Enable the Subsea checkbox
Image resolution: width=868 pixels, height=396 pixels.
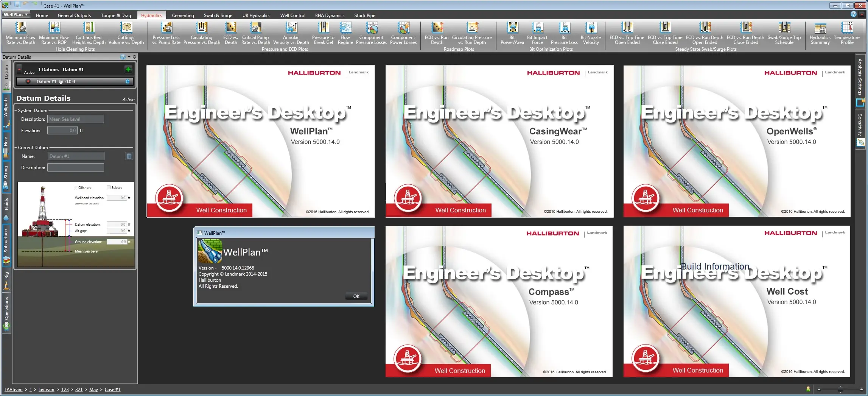pos(109,187)
